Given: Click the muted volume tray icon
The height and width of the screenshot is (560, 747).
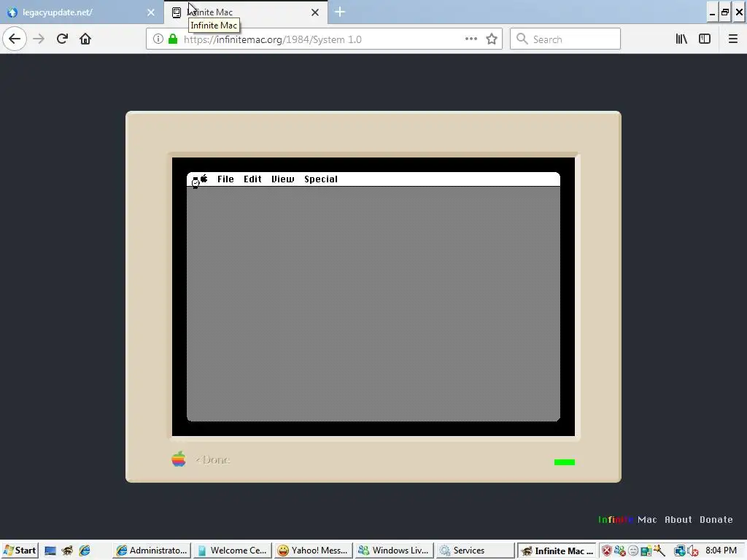Looking at the screenshot, I should click(693, 551).
